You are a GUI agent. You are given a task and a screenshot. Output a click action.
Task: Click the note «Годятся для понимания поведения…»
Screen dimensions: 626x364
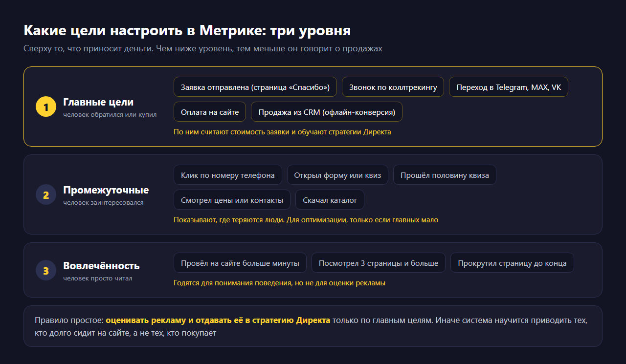click(279, 282)
